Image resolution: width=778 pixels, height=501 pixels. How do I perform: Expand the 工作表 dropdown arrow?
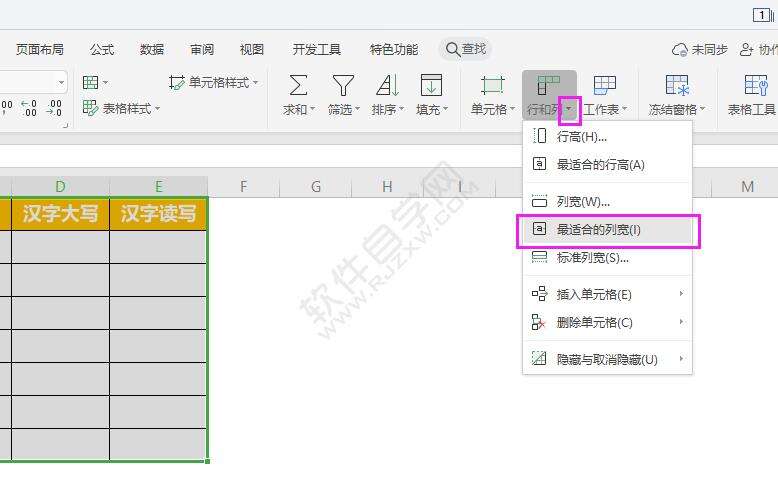pos(624,109)
